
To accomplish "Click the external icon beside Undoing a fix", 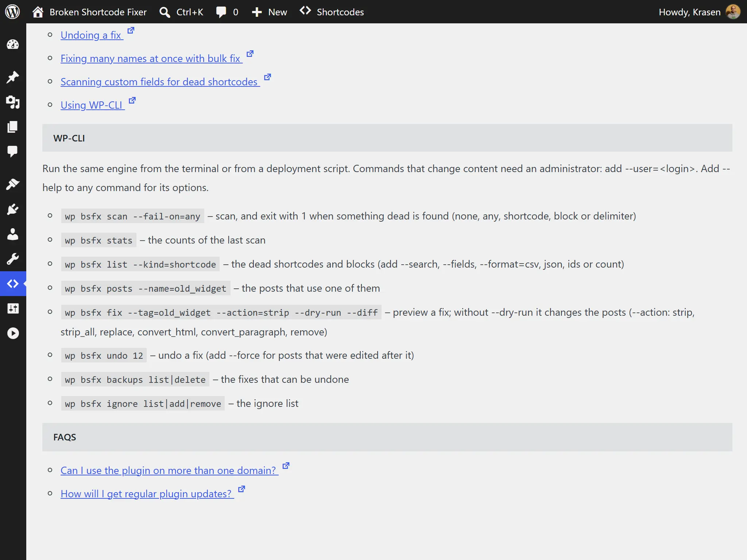I will pyautogui.click(x=131, y=30).
